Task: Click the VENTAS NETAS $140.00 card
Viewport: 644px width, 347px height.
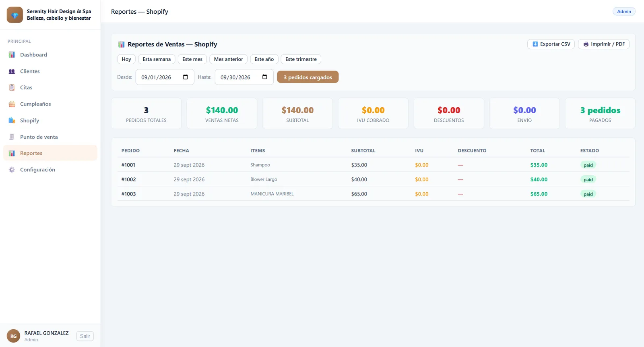Action: tap(222, 114)
